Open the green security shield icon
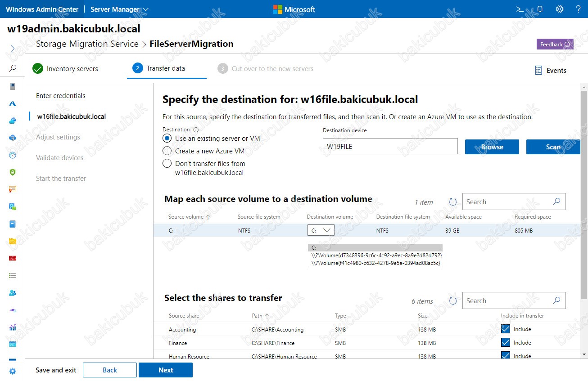 [13, 172]
